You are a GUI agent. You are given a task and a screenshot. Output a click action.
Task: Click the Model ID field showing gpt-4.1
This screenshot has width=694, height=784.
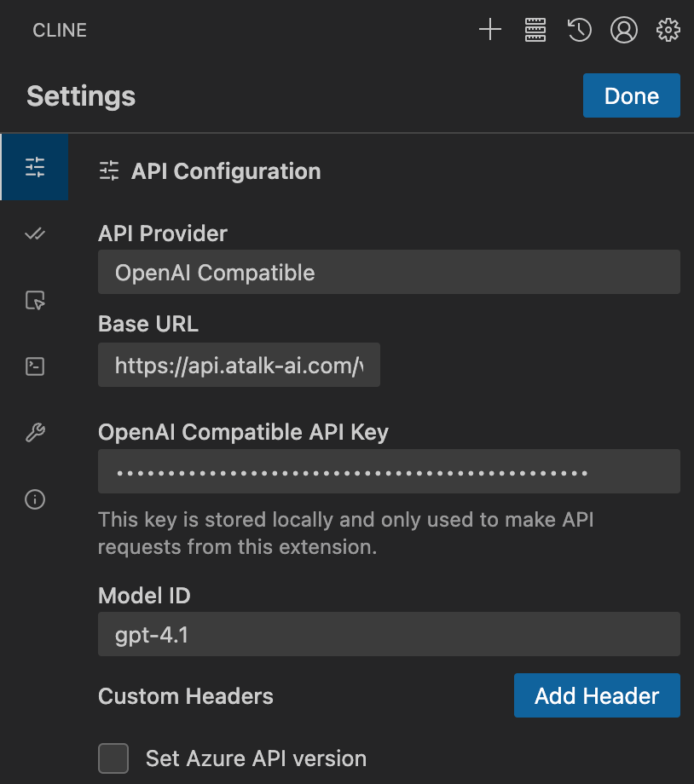(389, 634)
